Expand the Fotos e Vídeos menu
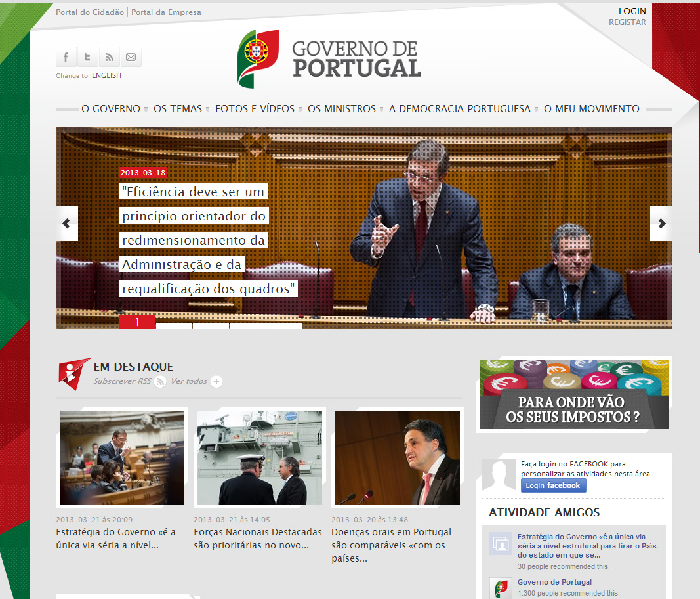Screen dimensions: 700x599 255,109
